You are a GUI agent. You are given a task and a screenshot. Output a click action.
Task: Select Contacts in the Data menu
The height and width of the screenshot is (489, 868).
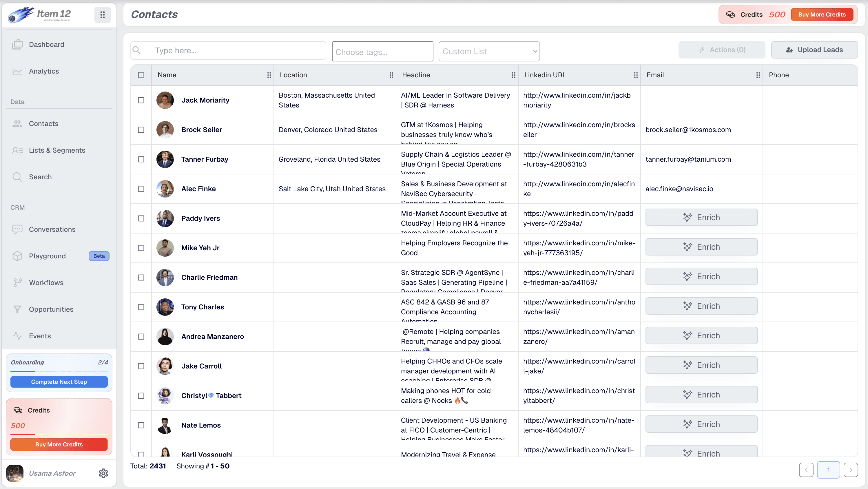pyautogui.click(x=43, y=124)
